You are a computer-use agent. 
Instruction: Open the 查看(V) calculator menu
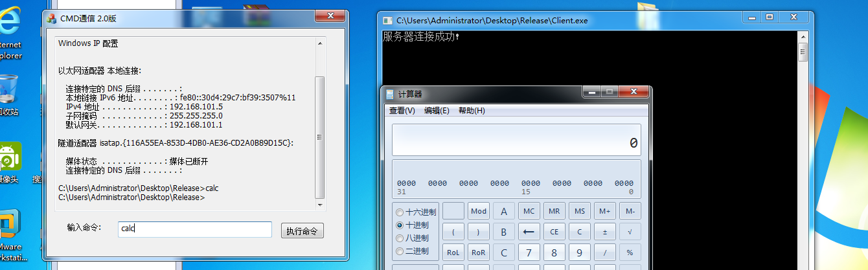pos(402,111)
